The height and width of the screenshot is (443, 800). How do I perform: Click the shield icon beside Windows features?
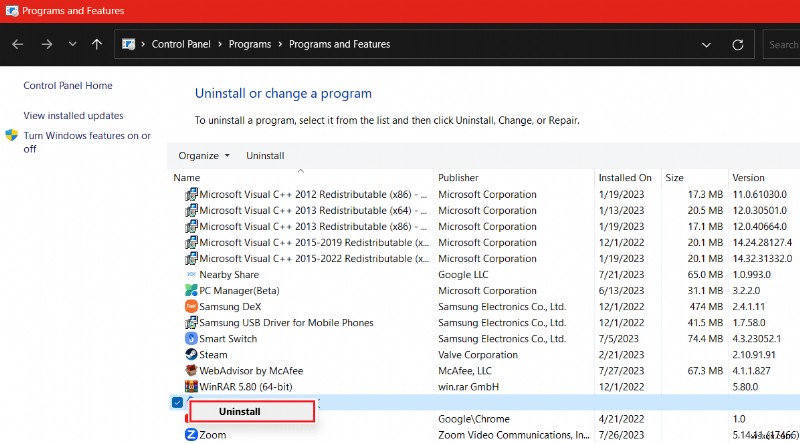point(11,135)
